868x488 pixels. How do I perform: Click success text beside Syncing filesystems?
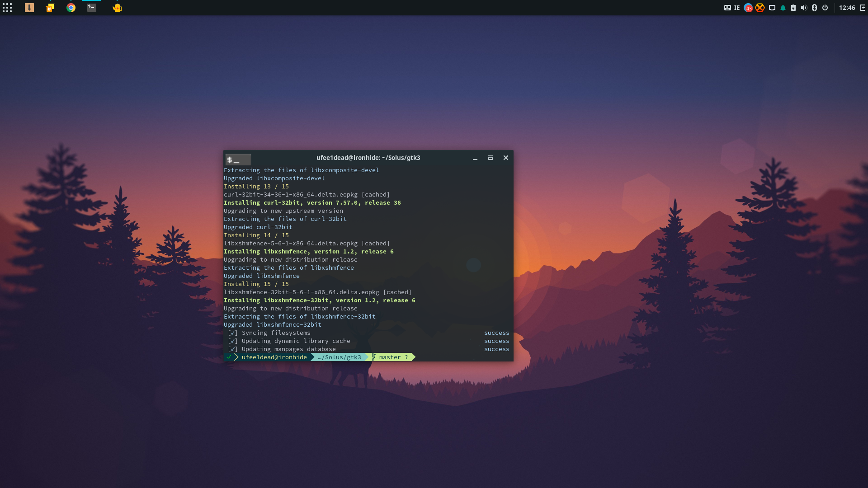pos(497,333)
